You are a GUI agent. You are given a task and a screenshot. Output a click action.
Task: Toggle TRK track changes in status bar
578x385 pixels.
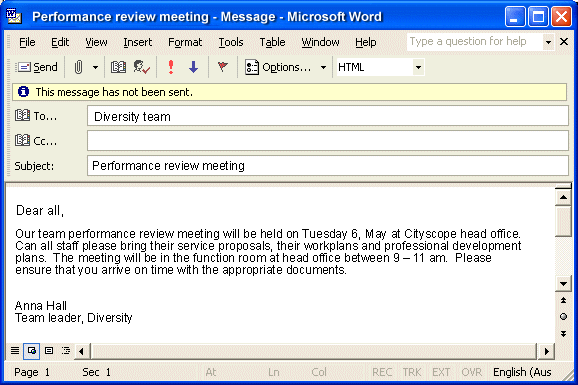point(412,372)
